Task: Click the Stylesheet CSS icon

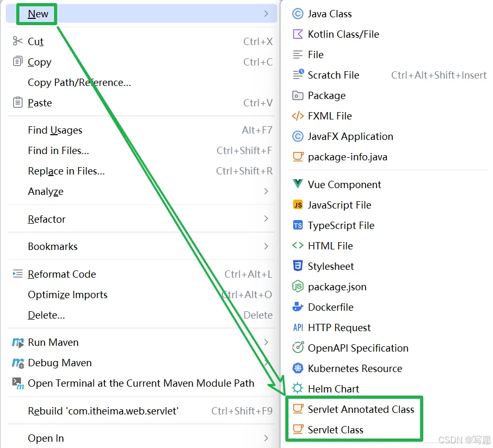Action: (x=297, y=266)
